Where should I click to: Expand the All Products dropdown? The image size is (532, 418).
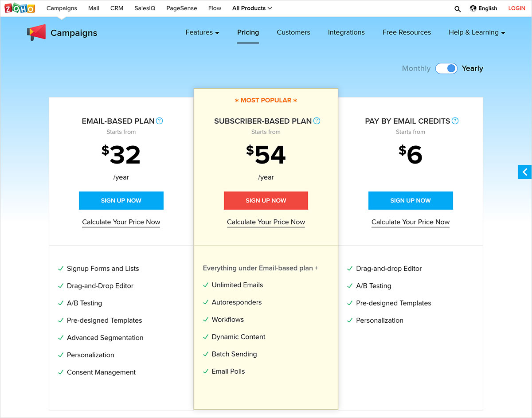pyautogui.click(x=252, y=8)
